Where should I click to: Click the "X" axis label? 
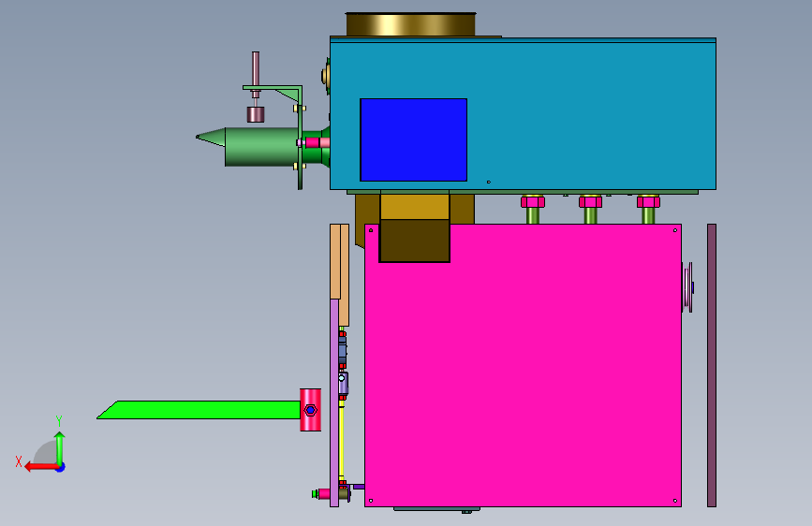19,461
